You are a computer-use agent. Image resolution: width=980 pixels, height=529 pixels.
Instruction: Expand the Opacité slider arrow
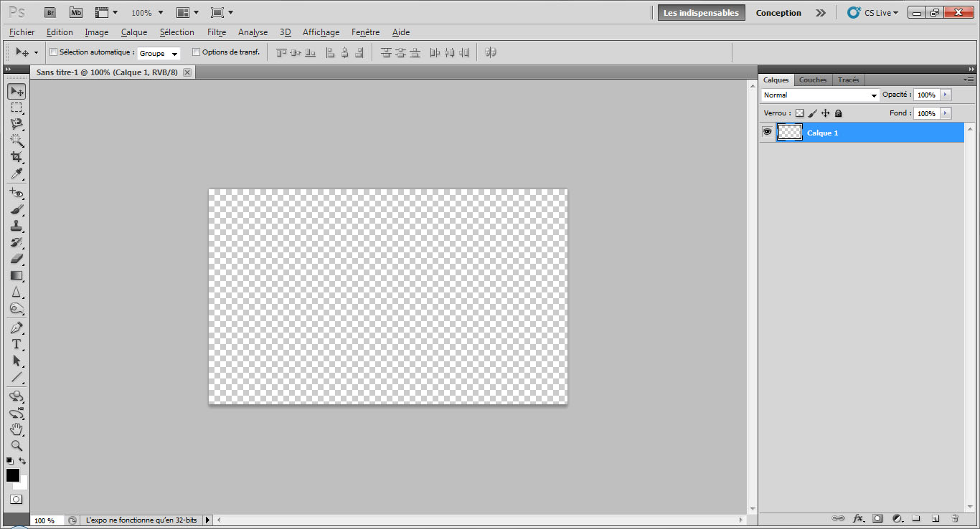coord(946,95)
